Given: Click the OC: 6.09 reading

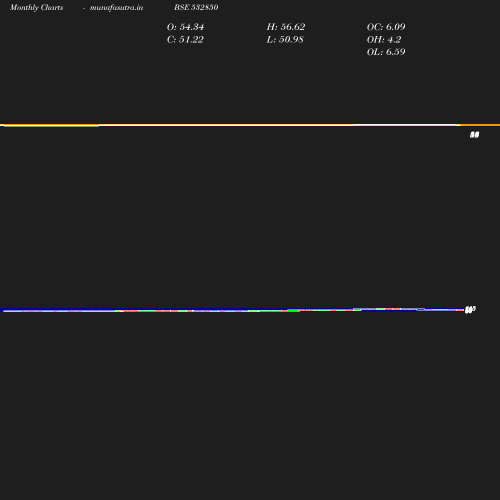Looking at the screenshot, I should (x=386, y=27).
